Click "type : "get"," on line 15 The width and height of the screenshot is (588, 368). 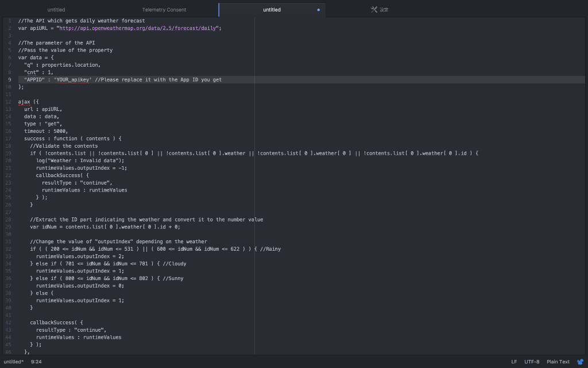point(43,124)
